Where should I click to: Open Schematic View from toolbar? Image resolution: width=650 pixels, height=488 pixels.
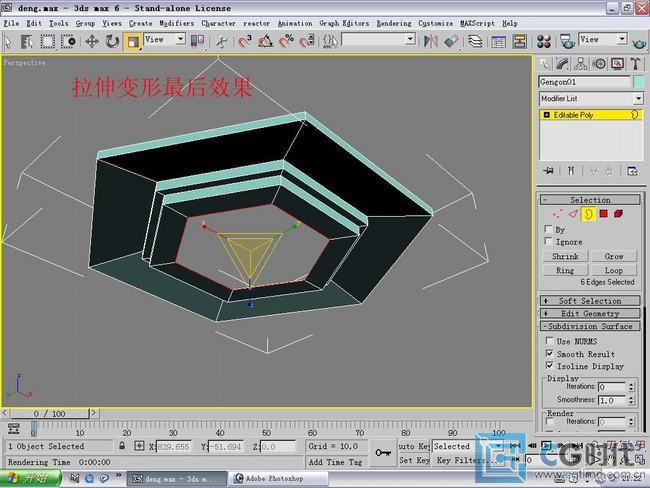519,41
